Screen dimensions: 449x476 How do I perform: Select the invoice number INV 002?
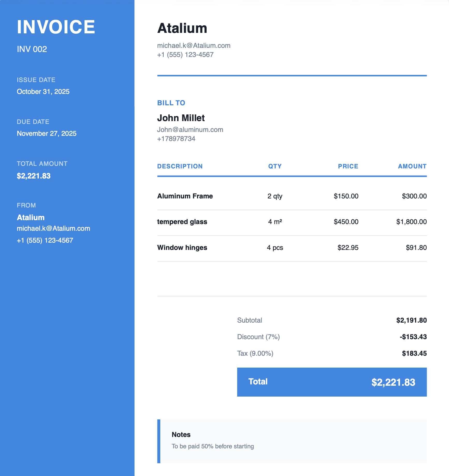(32, 49)
